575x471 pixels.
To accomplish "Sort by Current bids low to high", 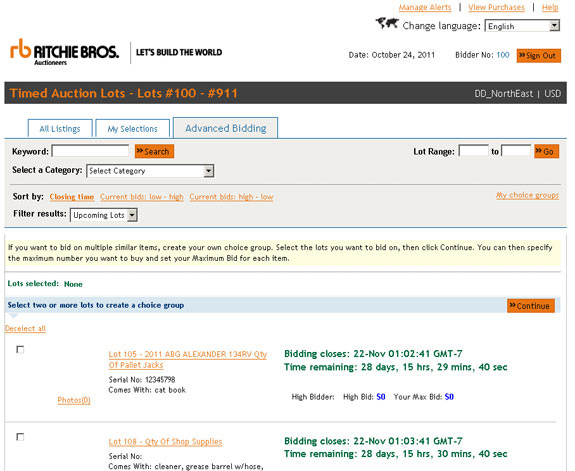I will pos(142,197).
